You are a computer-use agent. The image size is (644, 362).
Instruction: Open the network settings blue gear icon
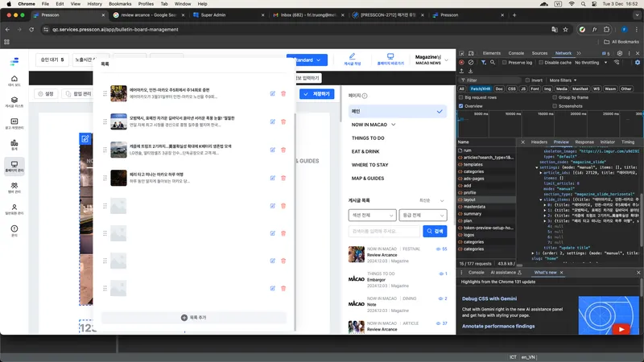638,63
